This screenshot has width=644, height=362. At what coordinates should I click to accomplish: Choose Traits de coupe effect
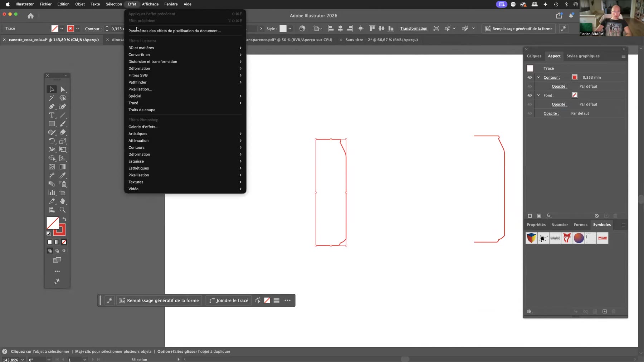click(x=185, y=110)
